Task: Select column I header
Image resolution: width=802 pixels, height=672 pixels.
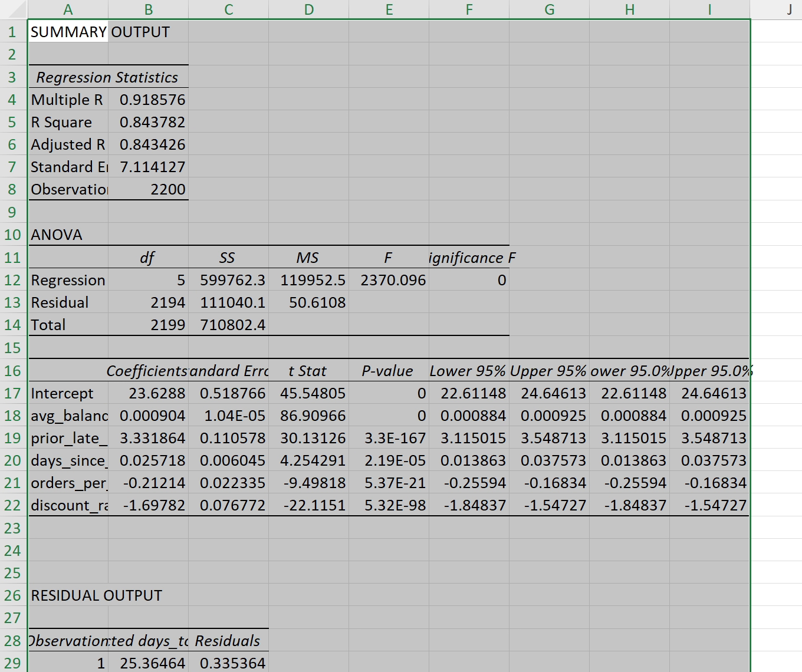Action: point(709,9)
